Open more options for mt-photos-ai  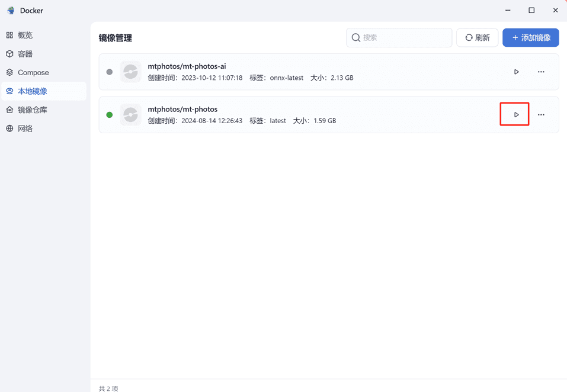[x=541, y=72]
